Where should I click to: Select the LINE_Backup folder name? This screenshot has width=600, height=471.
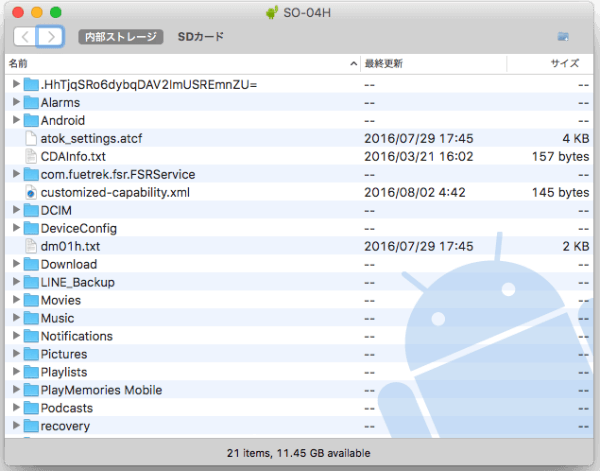pyautogui.click(x=78, y=282)
